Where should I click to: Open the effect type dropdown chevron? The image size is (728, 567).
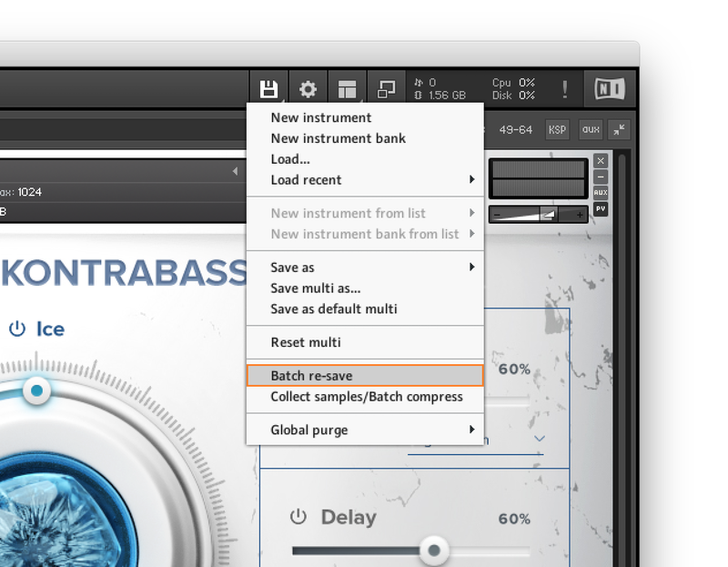coord(539,439)
